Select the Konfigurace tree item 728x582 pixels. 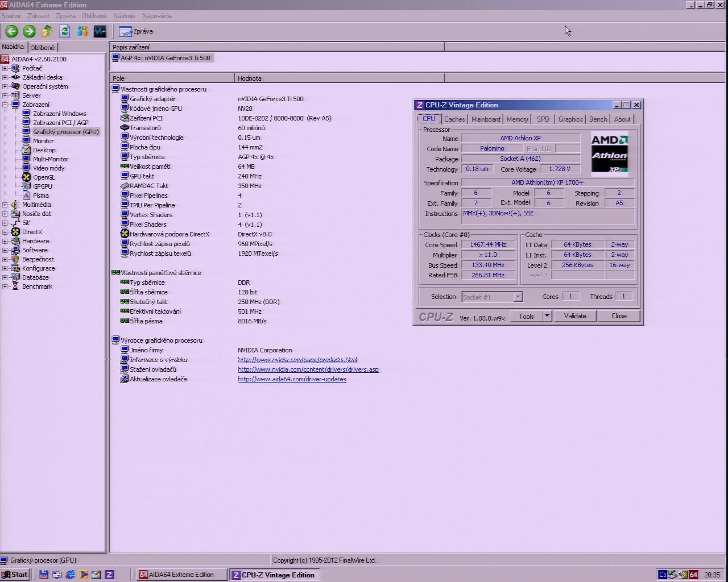[39, 268]
